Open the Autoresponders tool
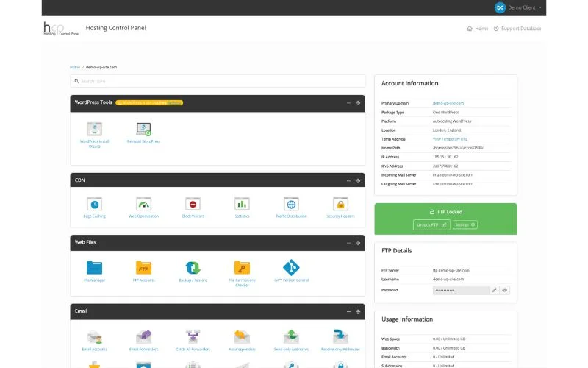Image resolution: width=588 pixels, height=368 pixels. pyautogui.click(x=242, y=337)
